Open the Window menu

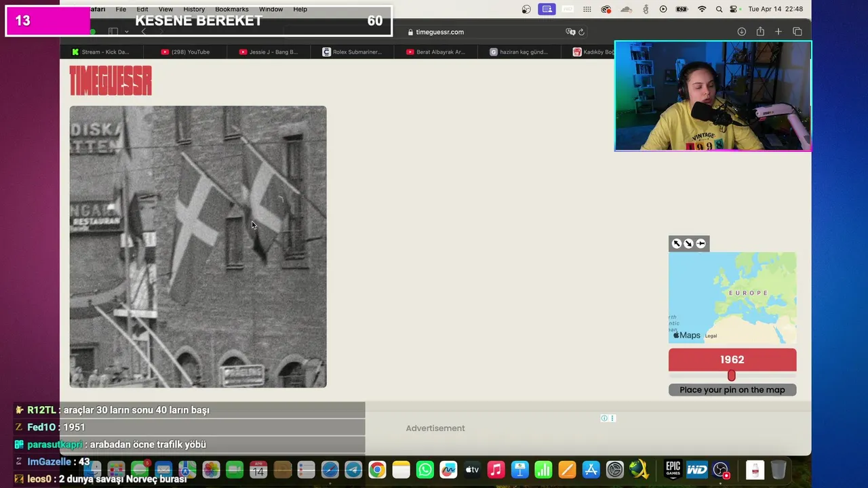(271, 9)
